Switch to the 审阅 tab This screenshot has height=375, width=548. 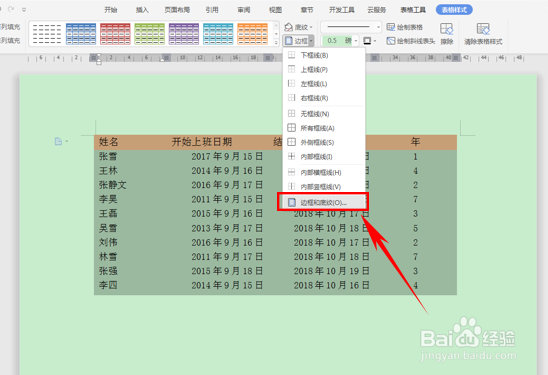(244, 10)
